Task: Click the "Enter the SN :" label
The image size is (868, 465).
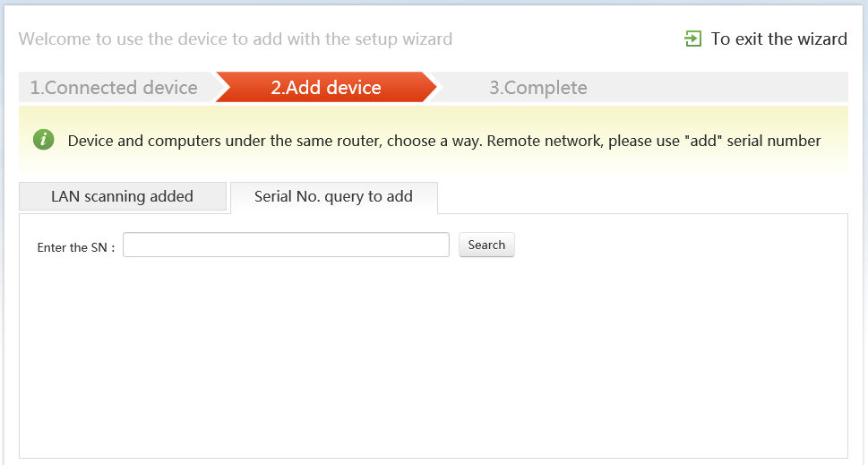Action: 76,248
